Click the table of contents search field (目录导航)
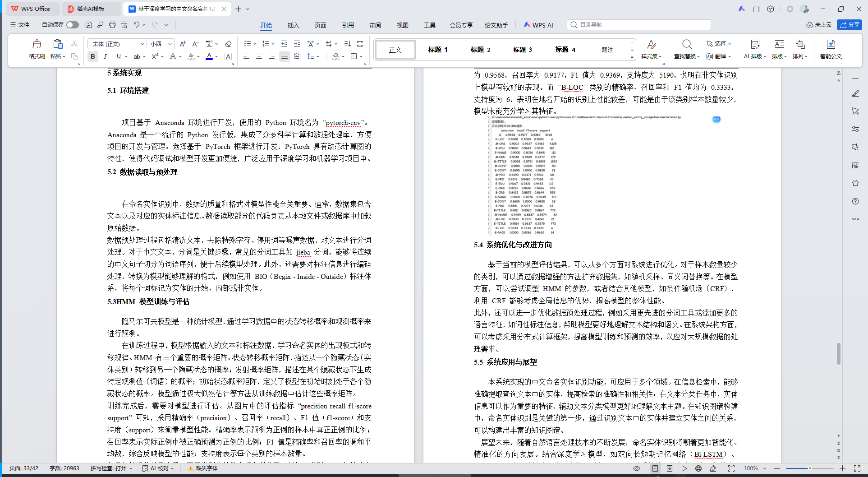Screen dimensions: 868x477 (x=639, y=25)
